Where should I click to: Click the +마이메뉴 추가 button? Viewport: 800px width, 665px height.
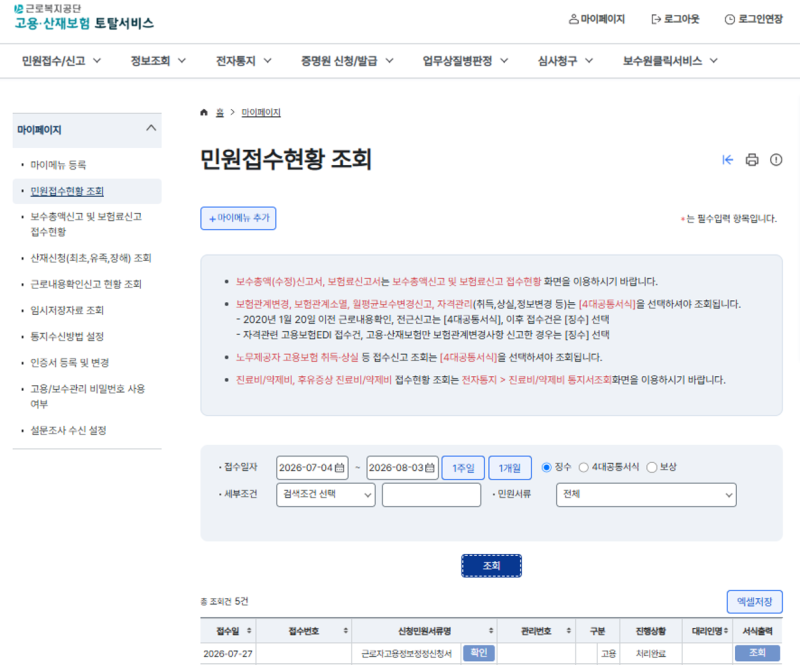point(238,218)
